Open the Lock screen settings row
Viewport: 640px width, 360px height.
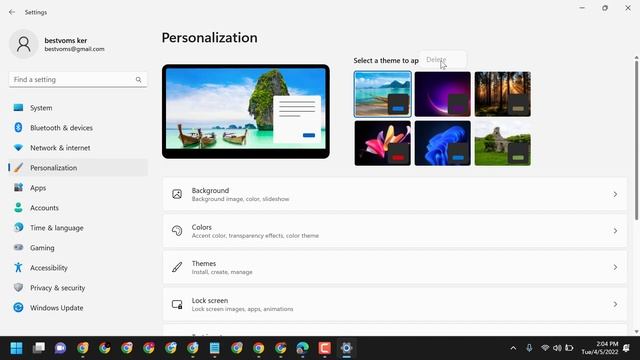(x=395, y=304)
